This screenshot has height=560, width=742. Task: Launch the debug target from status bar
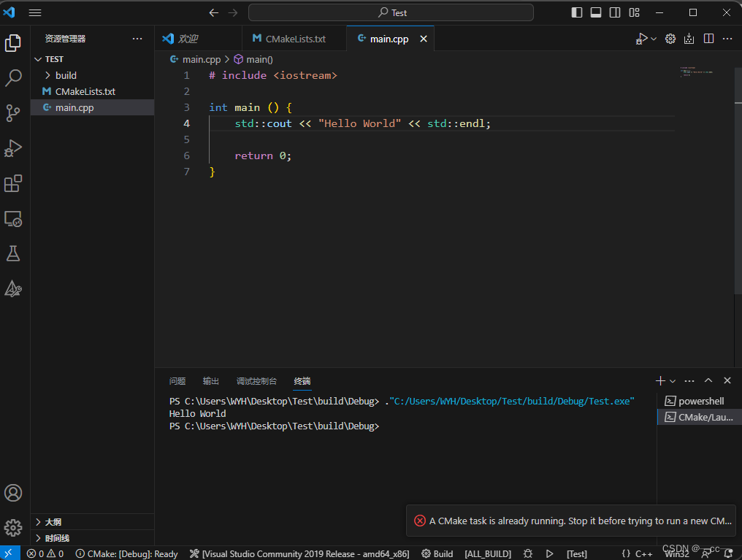click(x=550, y=553)
